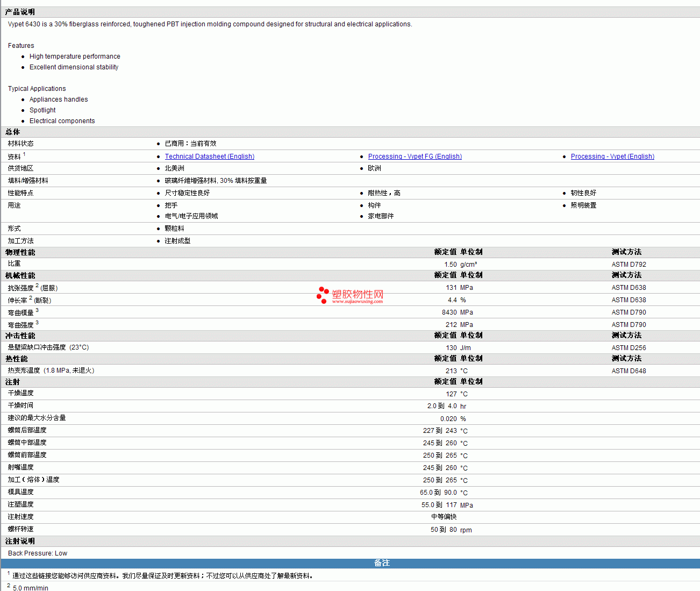The image size is (700, 591).
Task: Click the 注塑温度 row label
Action: pyautogui.click(x=20, y=504)
